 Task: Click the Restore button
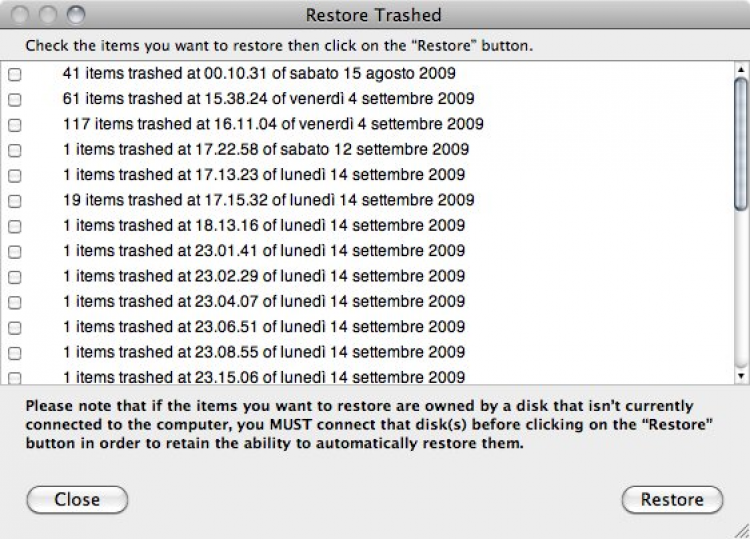point(672,499)
